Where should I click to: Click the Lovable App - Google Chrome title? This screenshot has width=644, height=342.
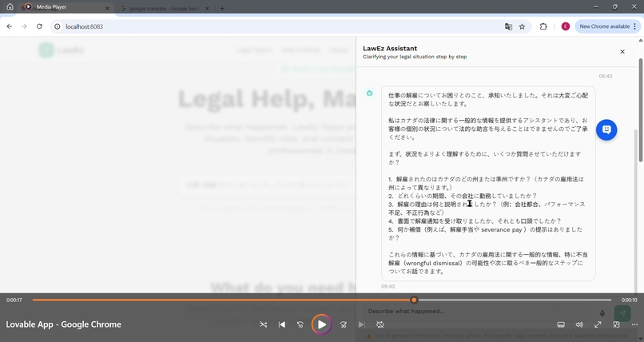click(x=64, y=324)
